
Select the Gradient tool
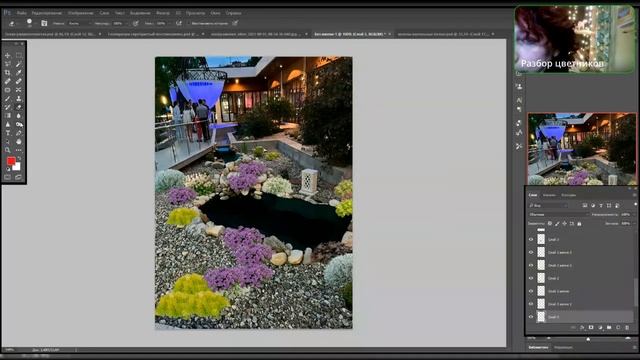pos(8,116)
